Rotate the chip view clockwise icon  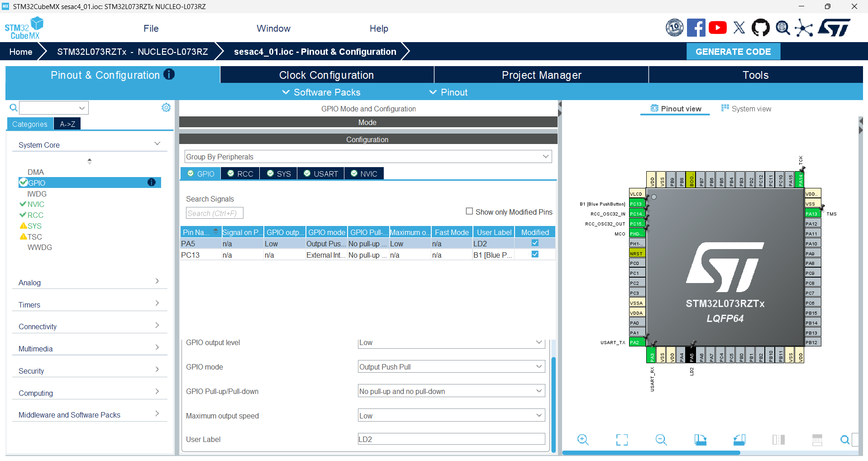pos(701,440)
